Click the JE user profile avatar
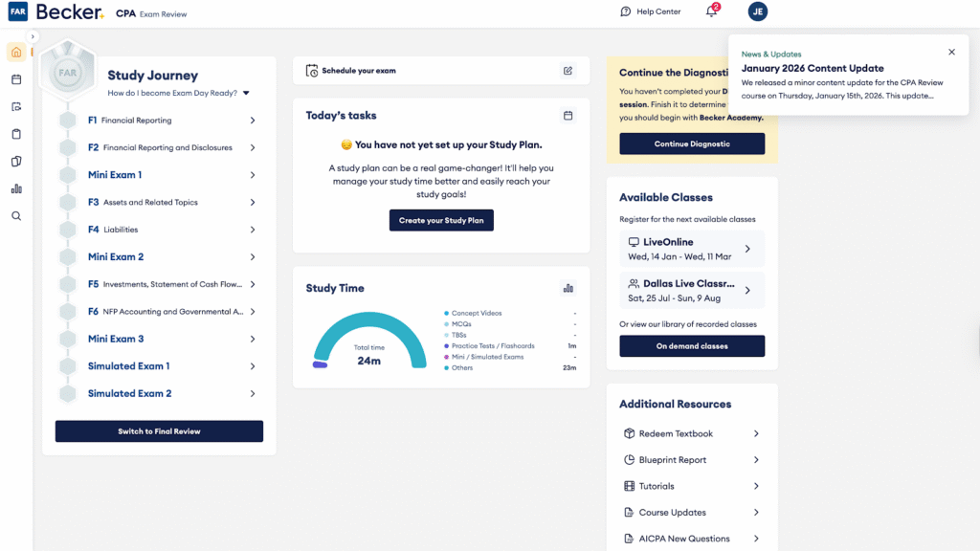Screen dimensions: 980x551 click(x=758, y=11)
